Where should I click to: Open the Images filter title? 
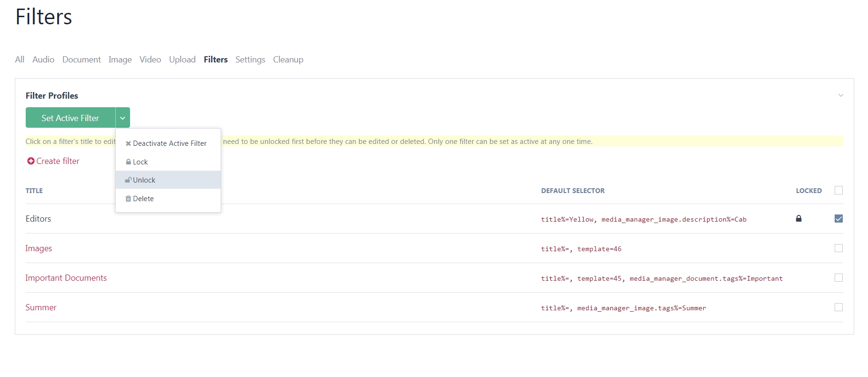coord(39,248)
